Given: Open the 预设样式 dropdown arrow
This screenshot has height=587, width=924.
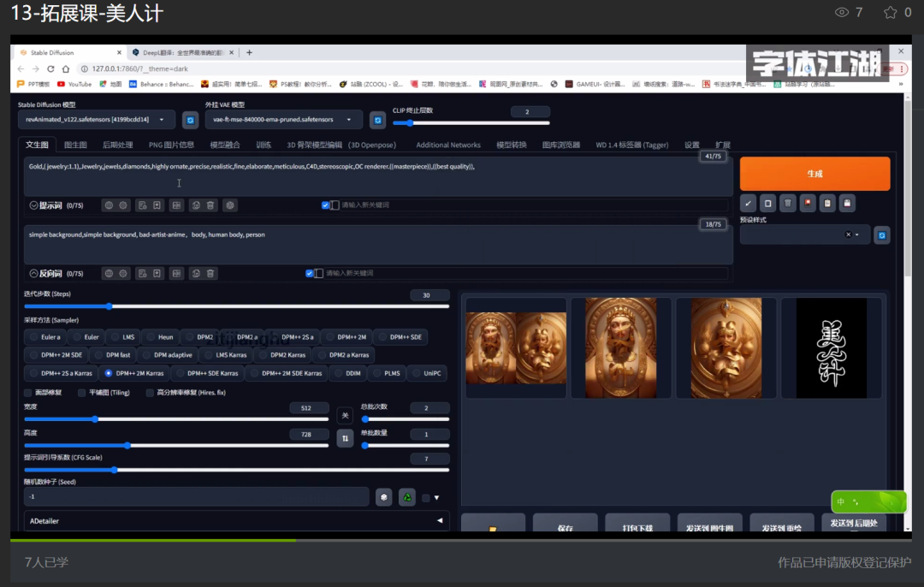Looking at the screenshot, I should 857,234.
